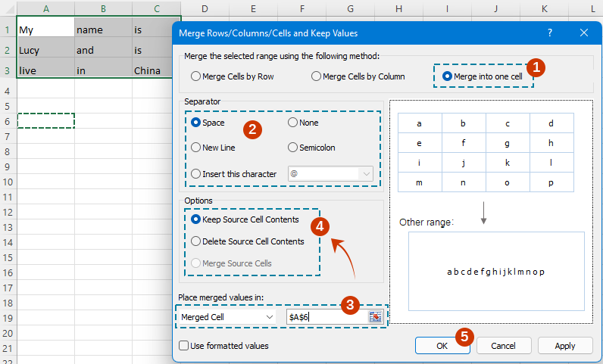Select the Space separator
This screenshot has width=603, height=364.
[x=208, y=123]
